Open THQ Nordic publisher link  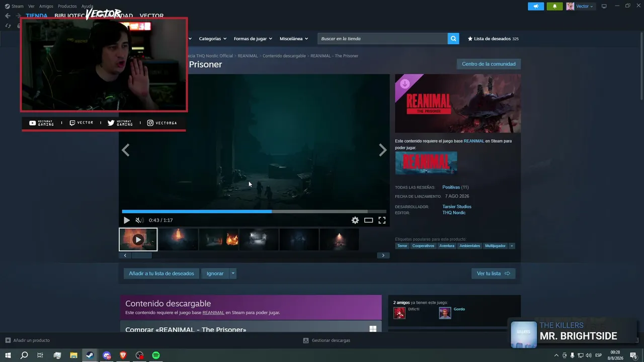click(x=454, y=213)
